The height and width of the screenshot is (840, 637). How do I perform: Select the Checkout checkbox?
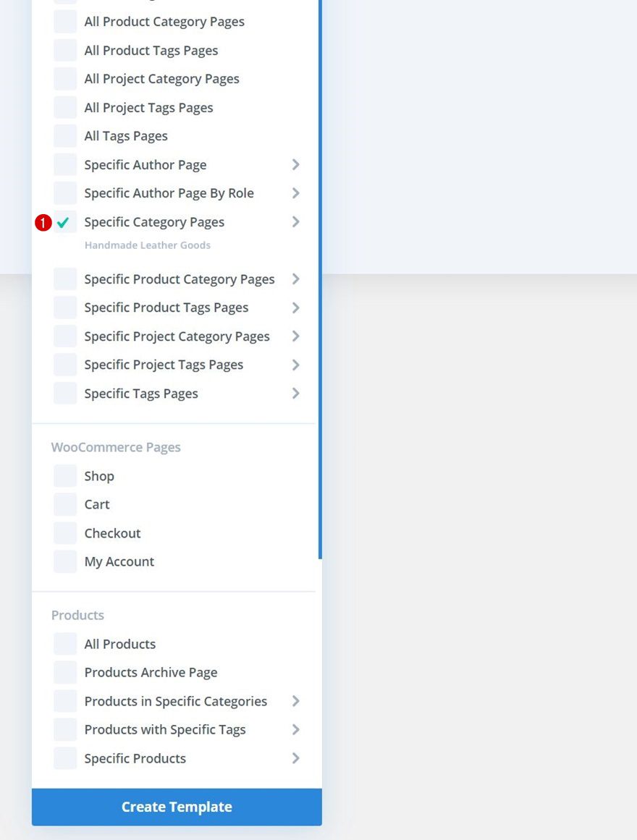click(64, 533)
